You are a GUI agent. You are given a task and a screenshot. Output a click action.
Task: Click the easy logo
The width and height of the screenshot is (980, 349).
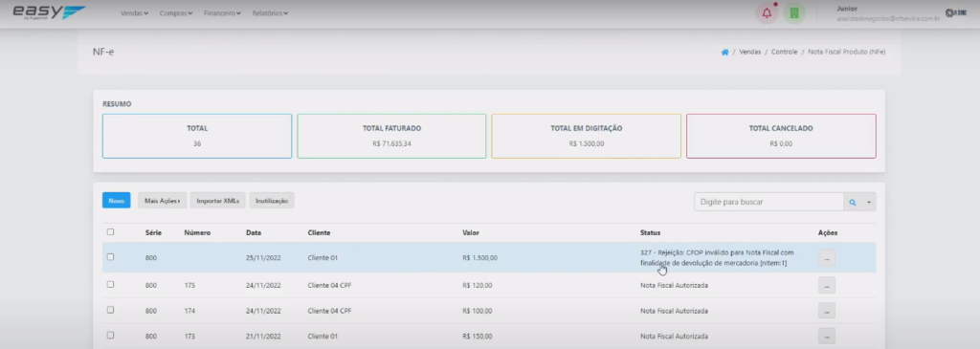(x=49, y=12)
